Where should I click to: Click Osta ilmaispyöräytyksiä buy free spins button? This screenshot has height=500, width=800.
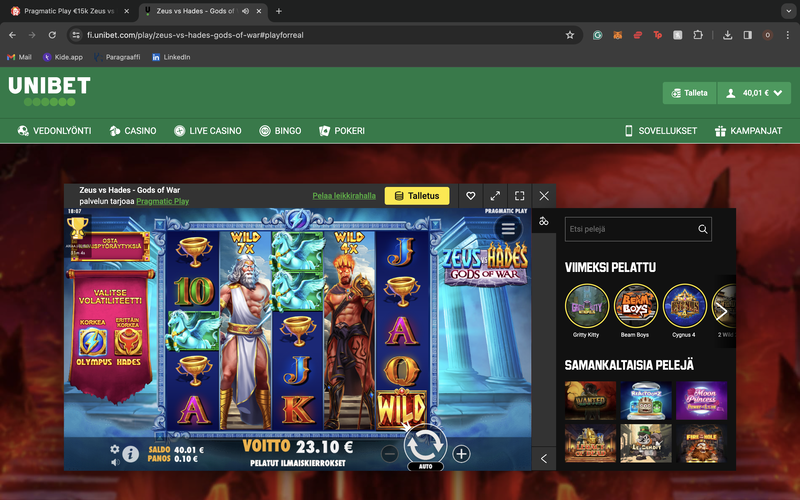coord(110,246)
